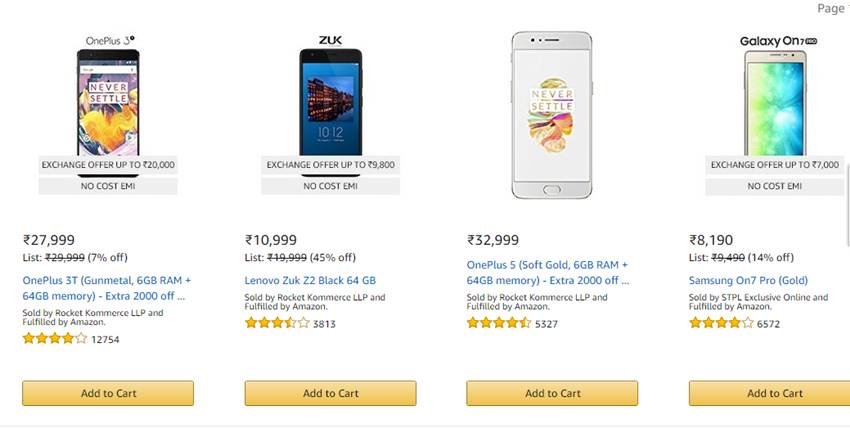Open the OnePlus 5 Soft Gold image
Image resolution: width=850 pixels, height=428 pixels.
click(x=552, y=115)
